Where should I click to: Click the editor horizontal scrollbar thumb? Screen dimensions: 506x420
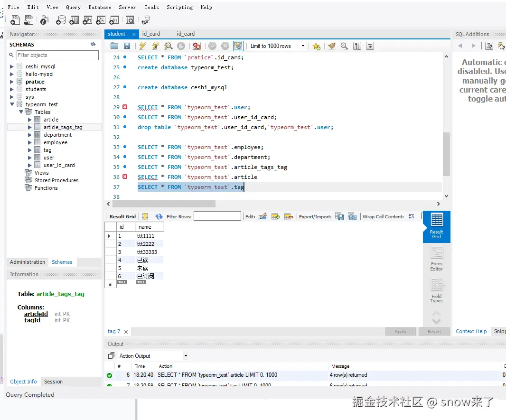coord(164,204)
